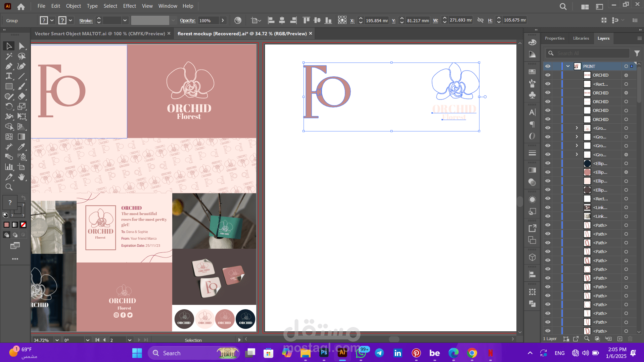The image size is (644, 362).
Task: Click Create New Layer icon in Layers panel
Action: pyautogui.click(x=620, y=339)
